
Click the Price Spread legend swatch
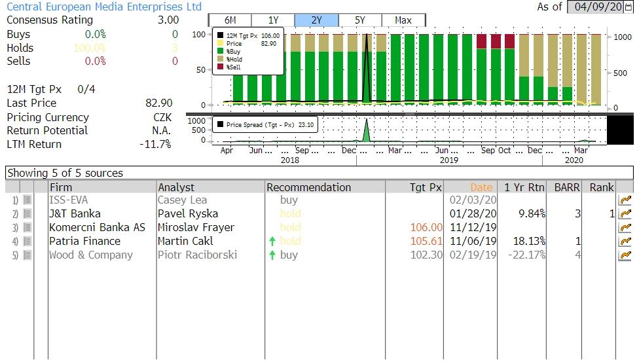click(x=220, y=124)
